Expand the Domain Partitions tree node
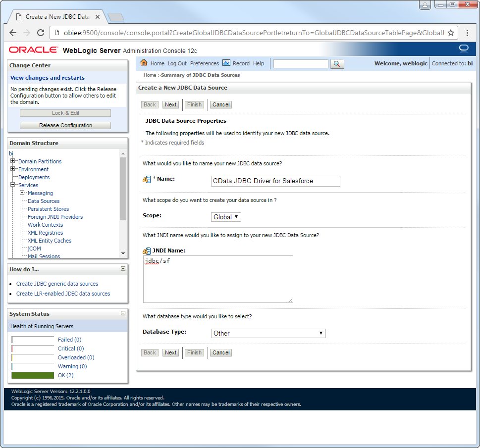Image resolution: width=480 pixels, height=448 pixels. (x=13, y=161)
